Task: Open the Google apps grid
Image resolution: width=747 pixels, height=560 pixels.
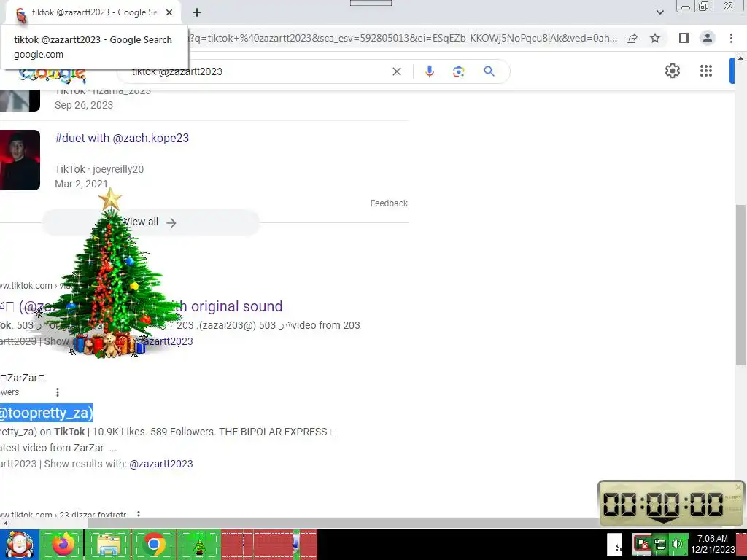Action: click(706, 71)
